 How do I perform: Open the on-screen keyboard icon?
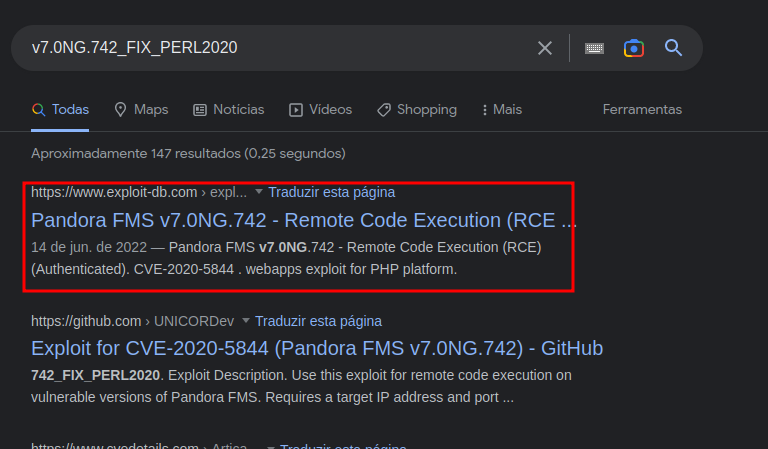tap(594, 48)
